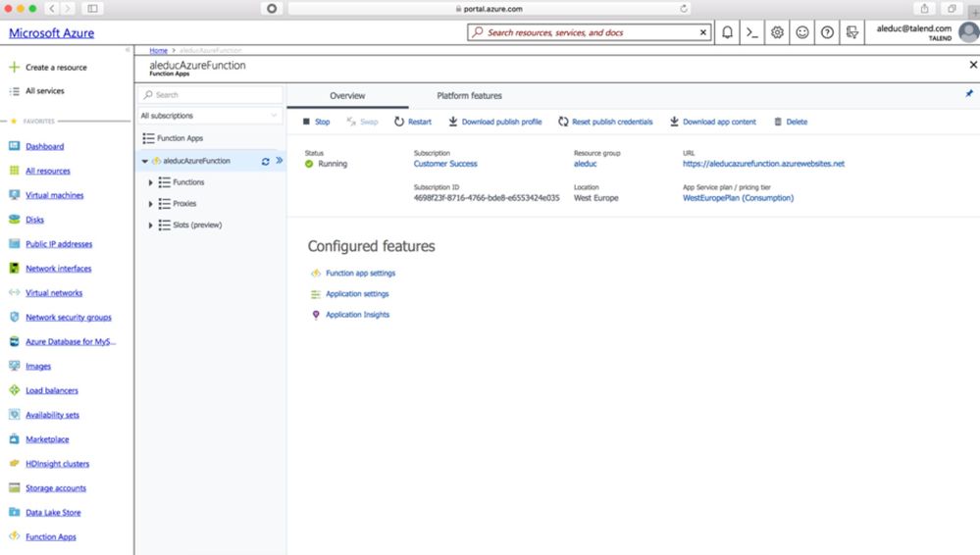Switch to the Platform features tab
Image resolution: width=980 pixels, height=555 pixels.
469,96
